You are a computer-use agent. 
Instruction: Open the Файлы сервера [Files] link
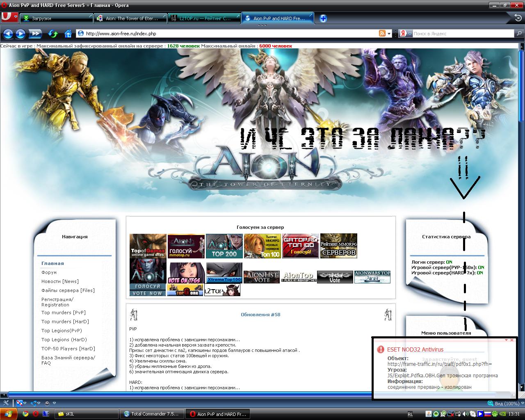[x=68, y=290]
